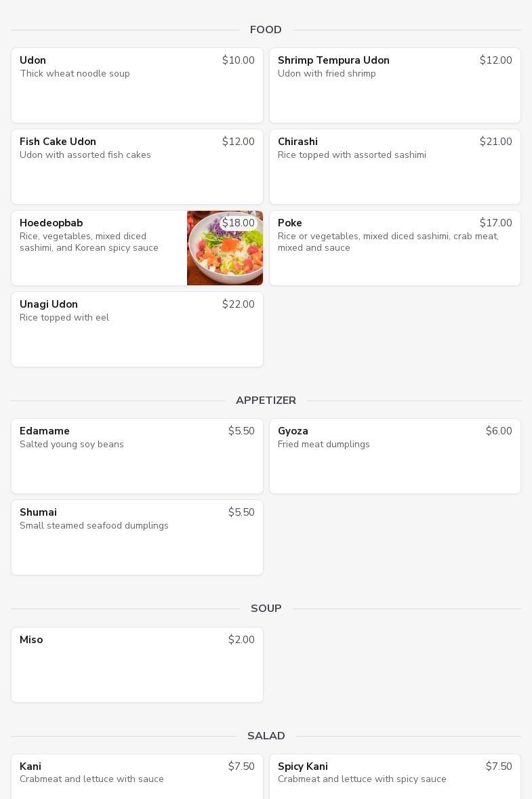This screenshot has height=799, width=532.
Task: Click the SOUP section heading
Action: tap(266, 609)
